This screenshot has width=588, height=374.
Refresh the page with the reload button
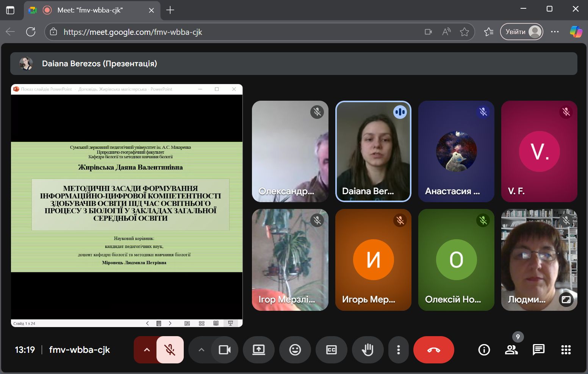[x=31, y=32]
